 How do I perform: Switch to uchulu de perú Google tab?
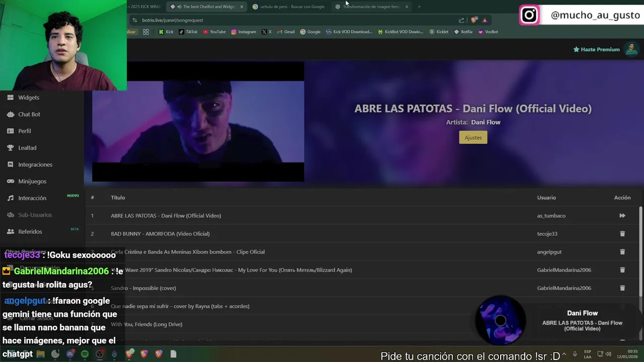coord(289,7)
